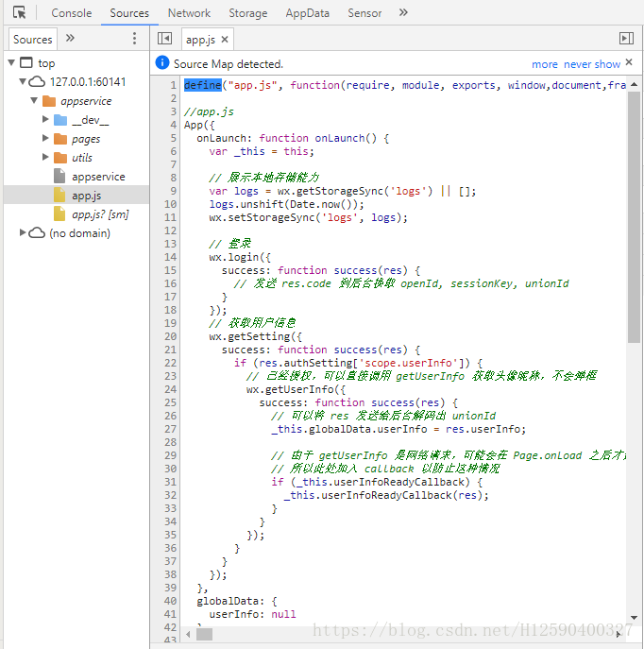644x649 pixels.
Task: Select the app.js editor tab
Action: point(200,40)
